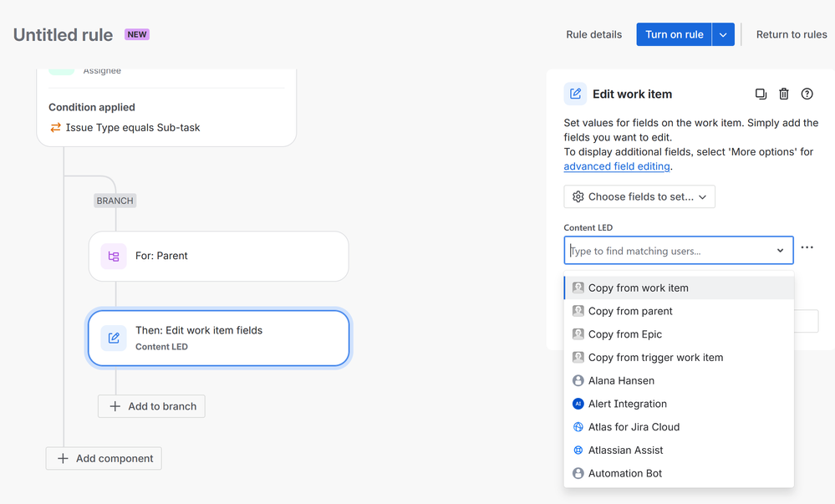Click the three-dot more options icon beside Content LED

807,247
